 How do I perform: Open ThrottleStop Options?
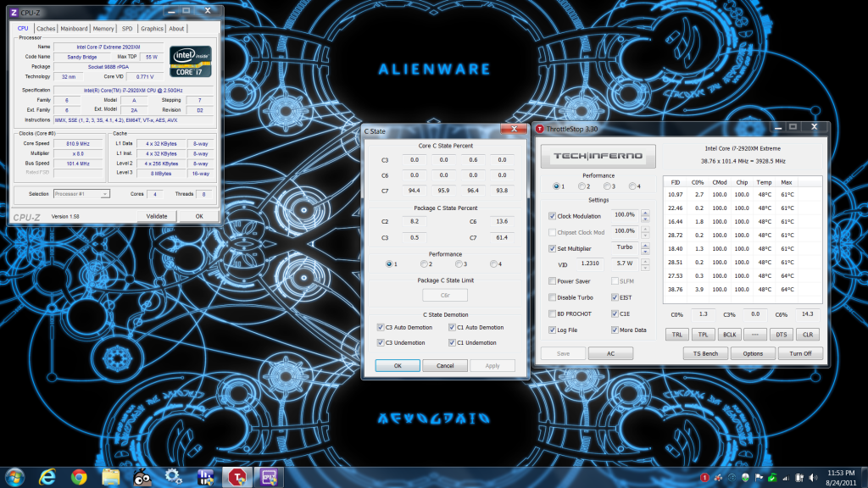(753, 353)
